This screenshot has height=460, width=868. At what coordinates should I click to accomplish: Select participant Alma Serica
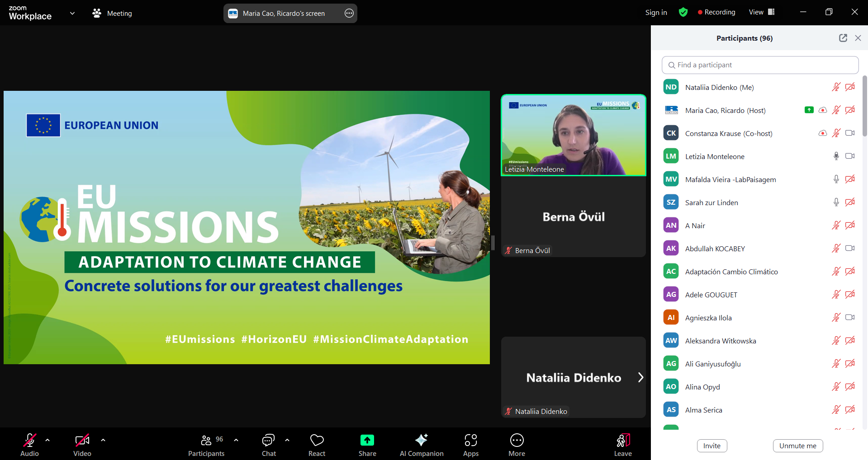pos(760,410)
